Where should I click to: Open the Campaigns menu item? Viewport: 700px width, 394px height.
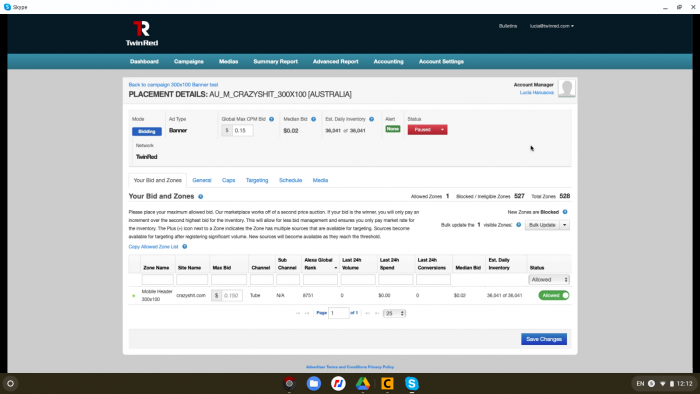pos(188,62)
